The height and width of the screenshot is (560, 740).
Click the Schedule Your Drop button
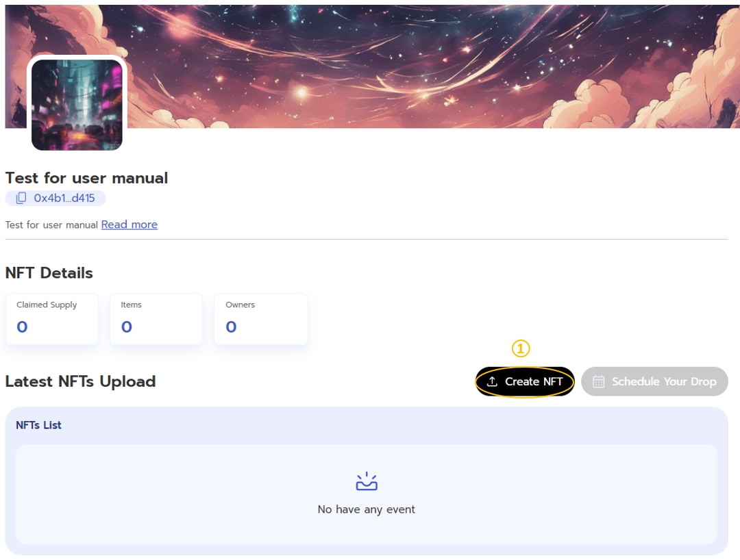pyautogui.click(x=654, y=381)
